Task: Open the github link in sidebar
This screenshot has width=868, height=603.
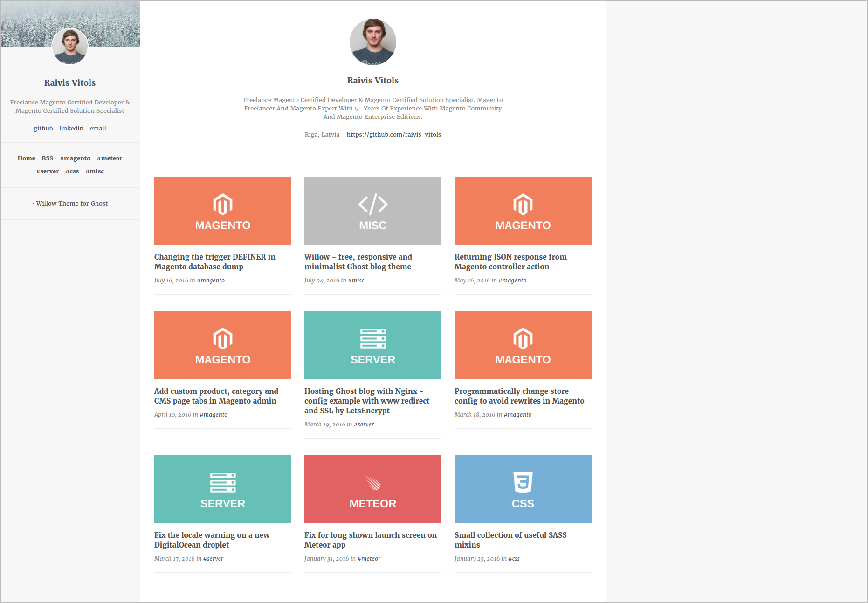Action: coord(43,128)
